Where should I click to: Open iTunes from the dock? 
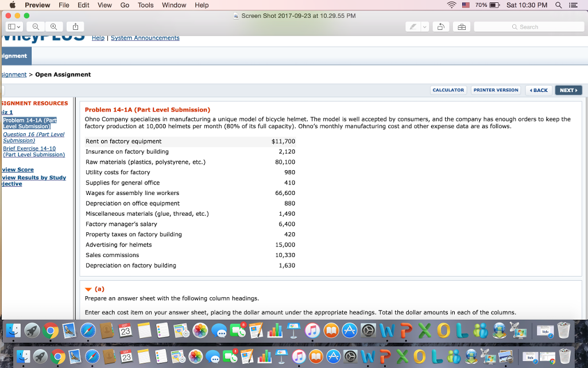(x=312, y=329)
